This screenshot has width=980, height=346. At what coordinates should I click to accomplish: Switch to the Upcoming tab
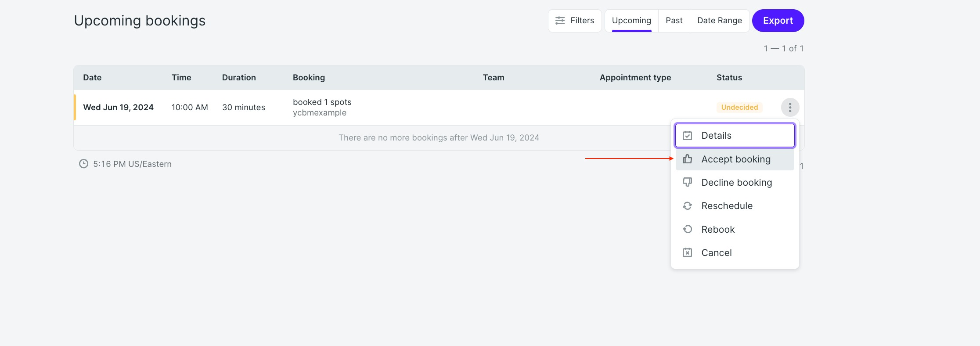631,21
